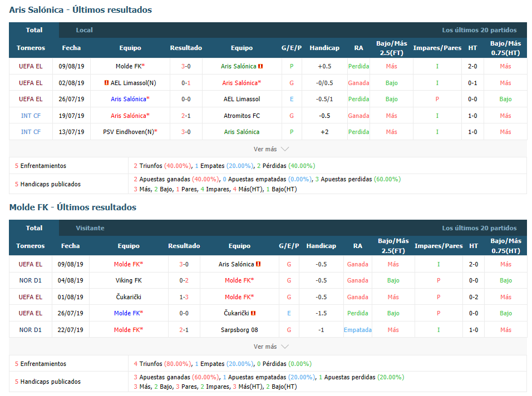Open the 2-1 result against Atromitos FC
This screenshot has width=532, height=396.
pyautogui.click(x=186, y=116)
